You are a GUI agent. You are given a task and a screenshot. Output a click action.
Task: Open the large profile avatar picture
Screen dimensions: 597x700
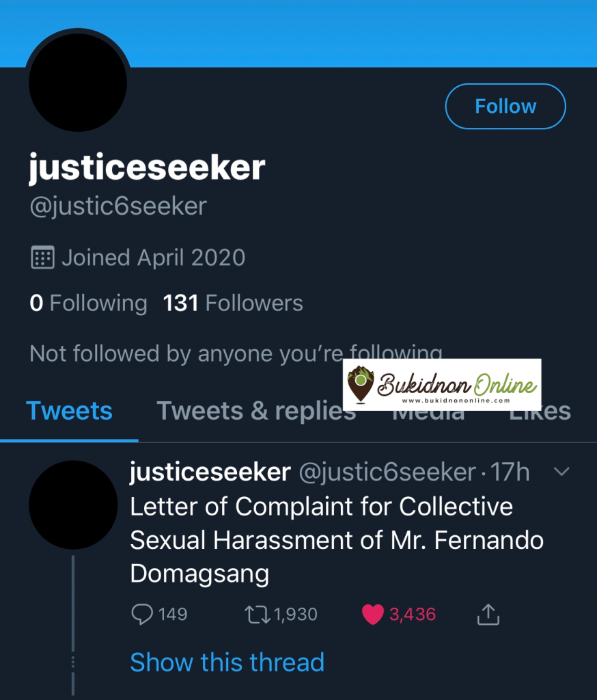click(x=78, y=82)
